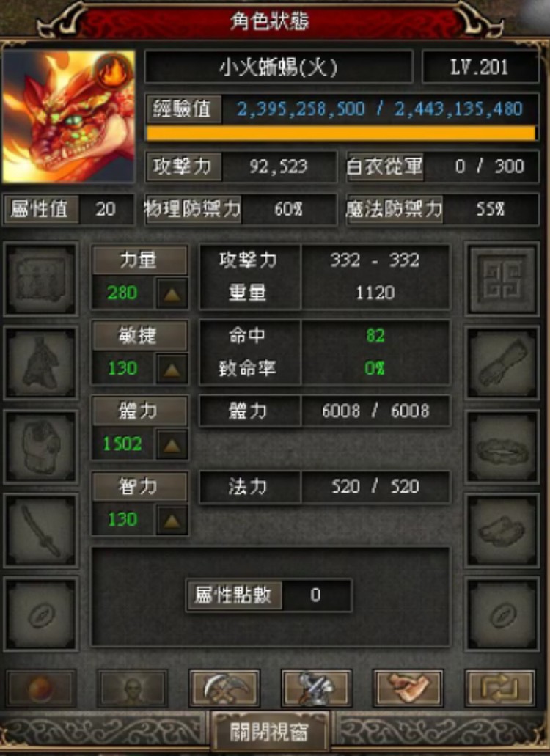The width and height of the screenshot is (550, 756).
Task: Select the boots equipment slot
Action: pos(502,530)
